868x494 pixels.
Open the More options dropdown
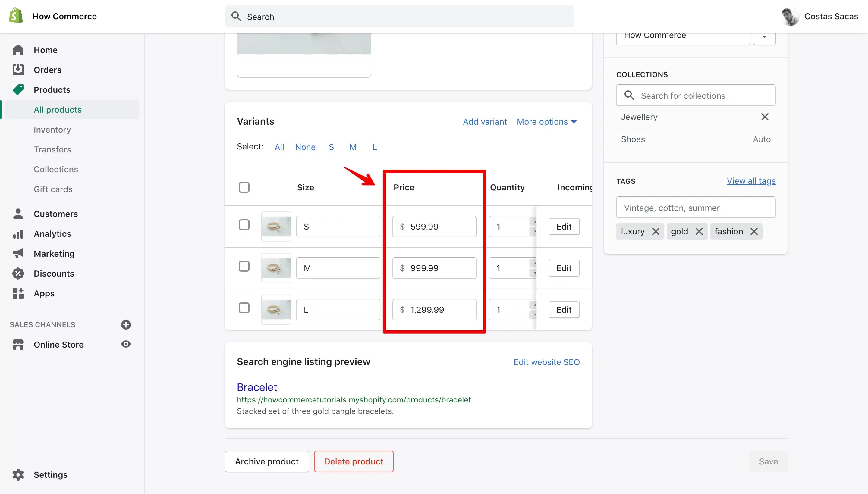pos(546,122)
